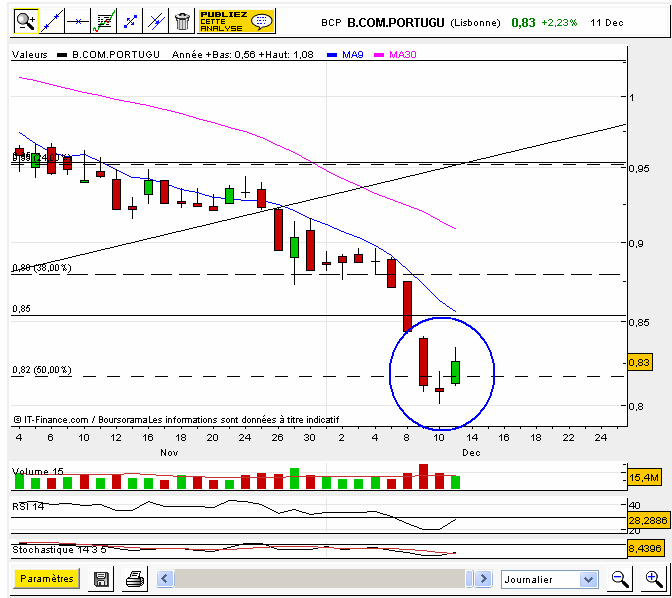The image size is (672, 598).
Task: Click the scrollbar right arrow
Action: 483,579
